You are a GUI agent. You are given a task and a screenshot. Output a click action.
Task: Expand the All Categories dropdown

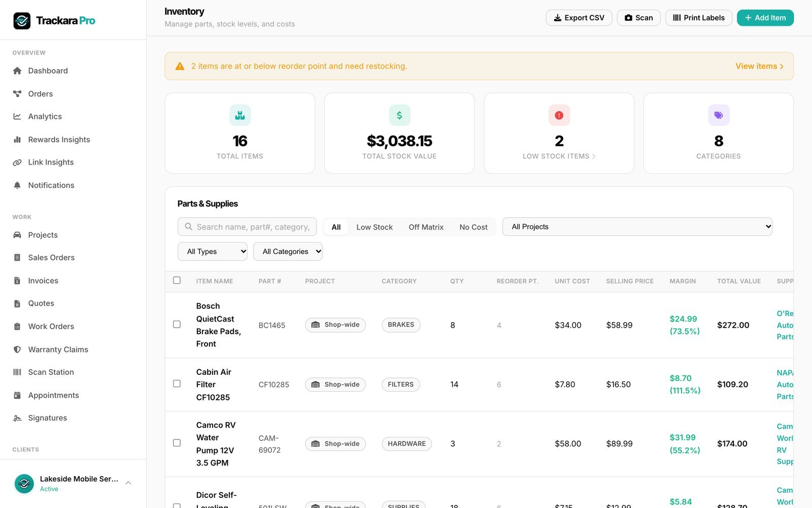coord(288,251)
